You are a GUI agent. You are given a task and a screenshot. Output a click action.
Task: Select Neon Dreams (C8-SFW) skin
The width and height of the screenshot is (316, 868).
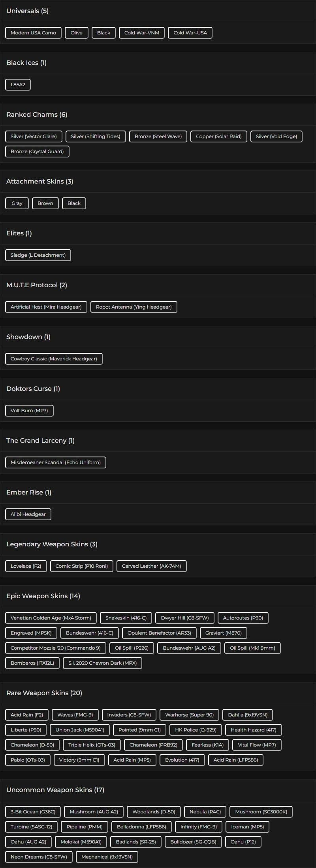pyautogui.click(x=39, y=857)
